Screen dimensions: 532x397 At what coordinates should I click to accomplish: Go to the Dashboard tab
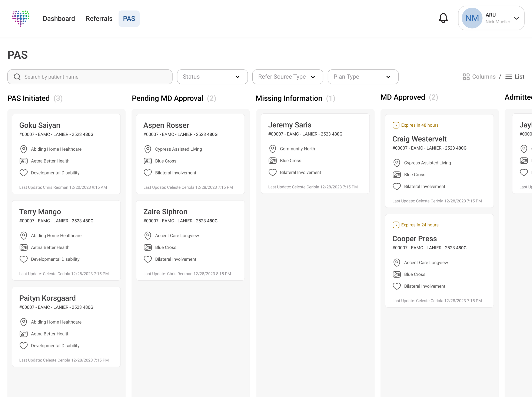pyautogui.click(x=59, y=19)
